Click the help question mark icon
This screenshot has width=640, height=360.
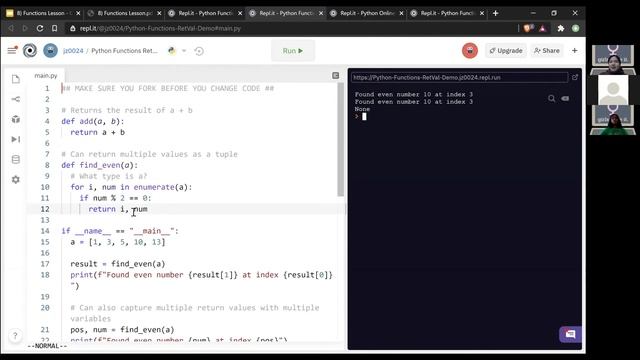click(x=15, y=336)
